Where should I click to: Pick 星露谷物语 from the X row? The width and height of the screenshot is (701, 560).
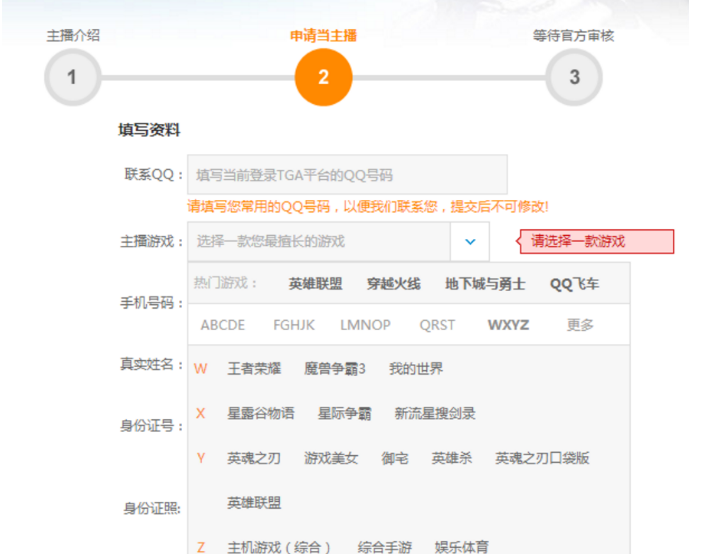click(x=260, y=413)
